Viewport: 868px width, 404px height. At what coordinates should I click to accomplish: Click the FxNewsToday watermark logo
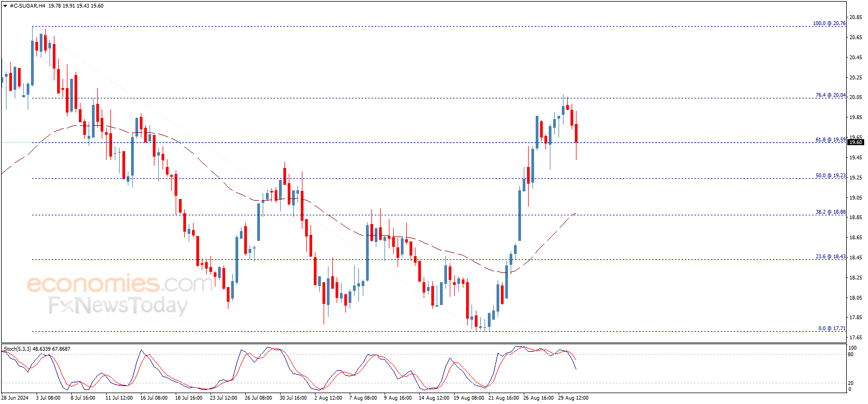pos(118,306)
